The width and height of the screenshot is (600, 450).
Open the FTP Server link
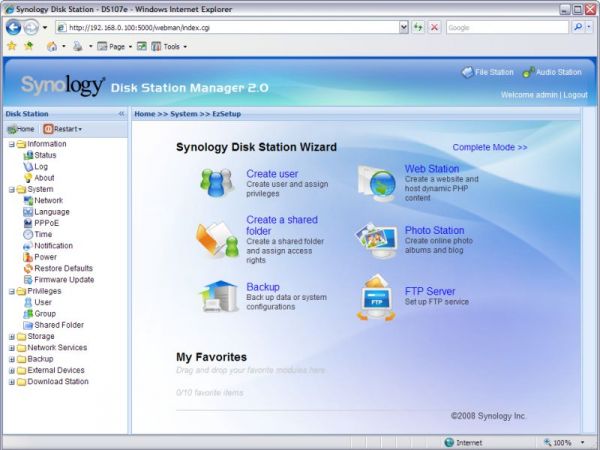point(430,291)
